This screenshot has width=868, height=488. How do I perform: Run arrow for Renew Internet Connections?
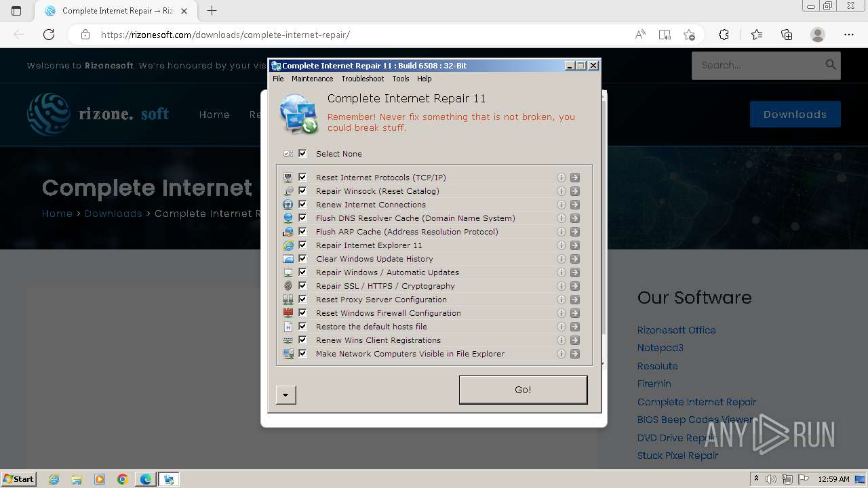[575, 205]
